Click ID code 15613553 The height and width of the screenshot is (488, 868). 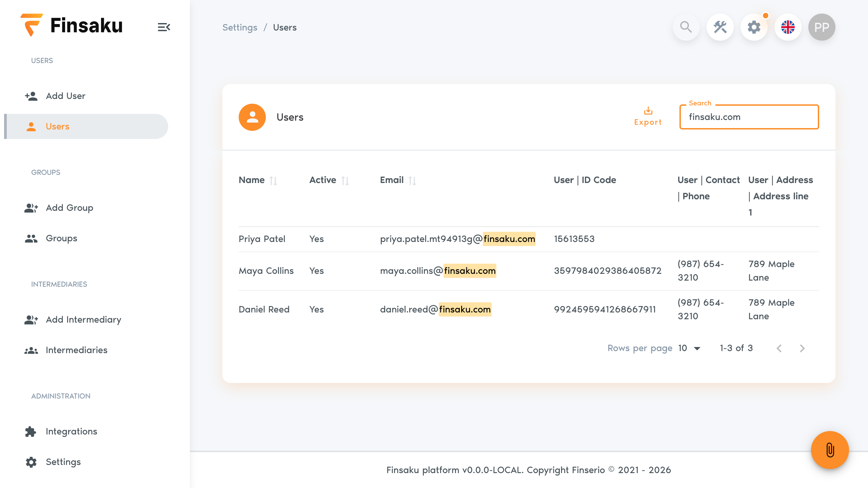click(574, 239)
